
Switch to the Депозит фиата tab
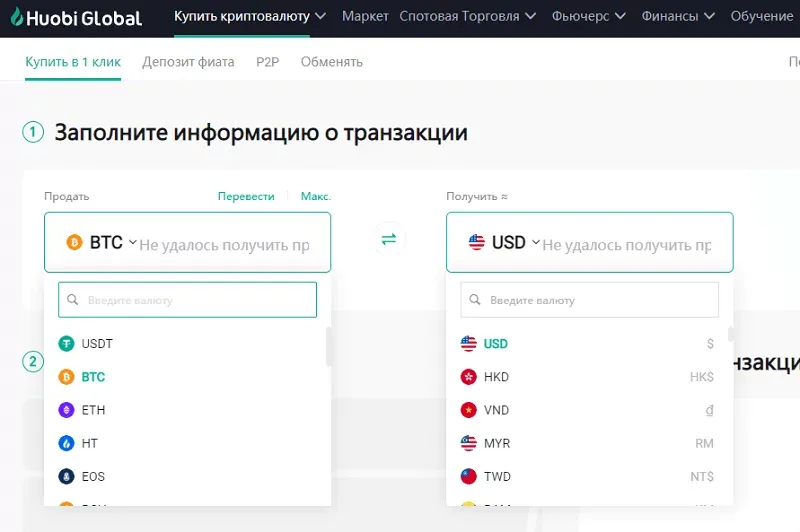(x=188, y=62)
